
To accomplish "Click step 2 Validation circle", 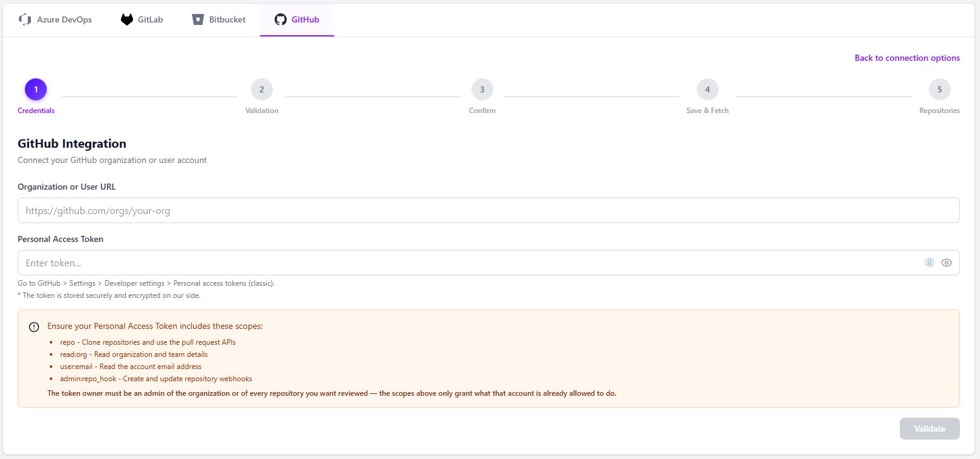I will pos(262,89).
